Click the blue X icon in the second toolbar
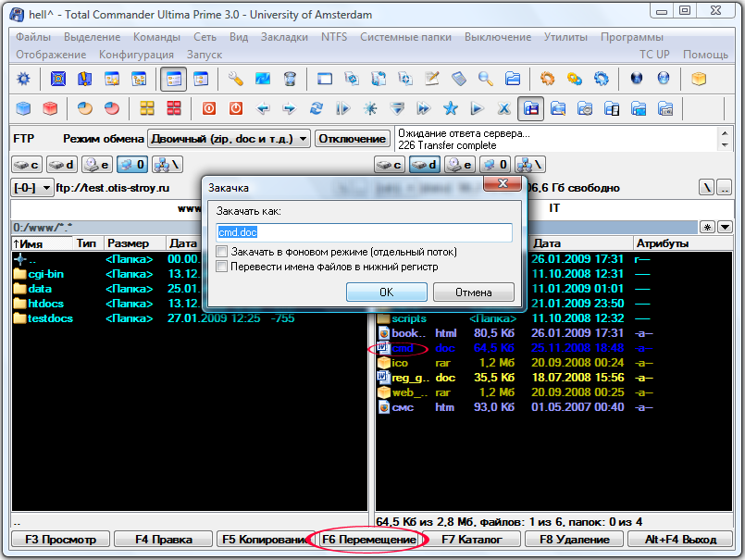Viewport: 745px width, 560px height. click(504, 109)
